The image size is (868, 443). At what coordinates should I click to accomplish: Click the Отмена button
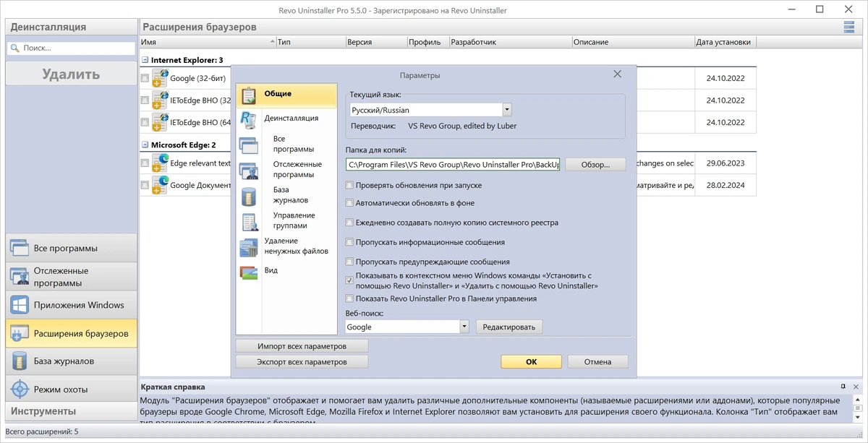tap(598, 361)
